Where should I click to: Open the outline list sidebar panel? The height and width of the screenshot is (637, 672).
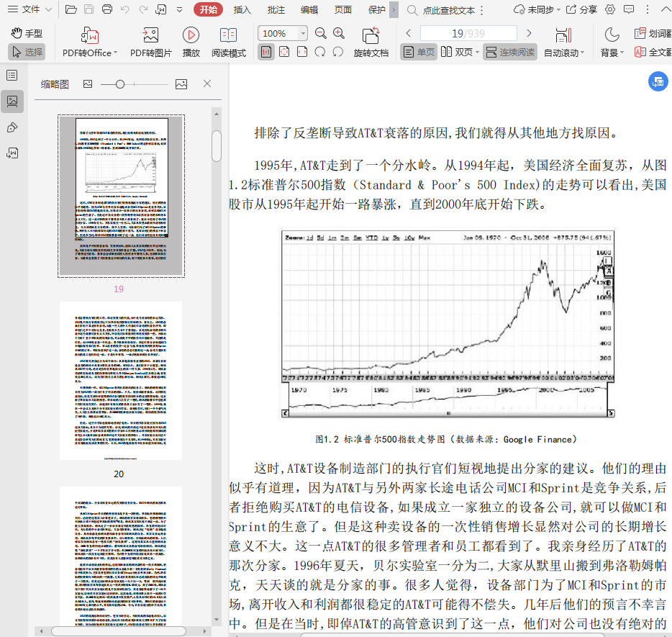tap(12, 76)
